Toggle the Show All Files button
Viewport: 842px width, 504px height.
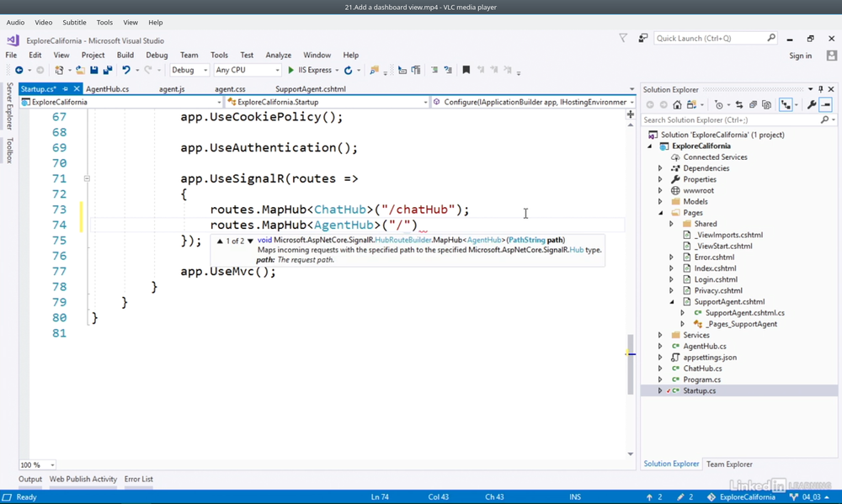coord(766,105)
